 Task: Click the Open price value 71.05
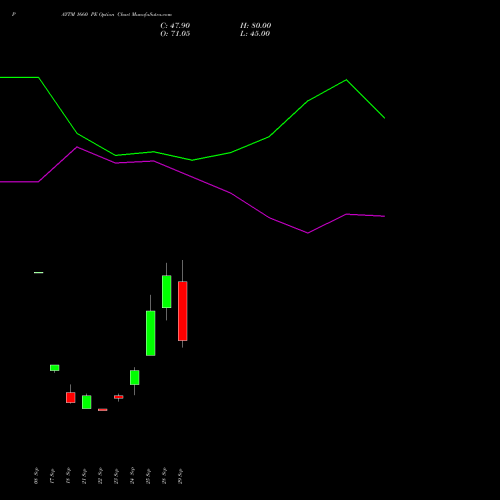(180, 33)
